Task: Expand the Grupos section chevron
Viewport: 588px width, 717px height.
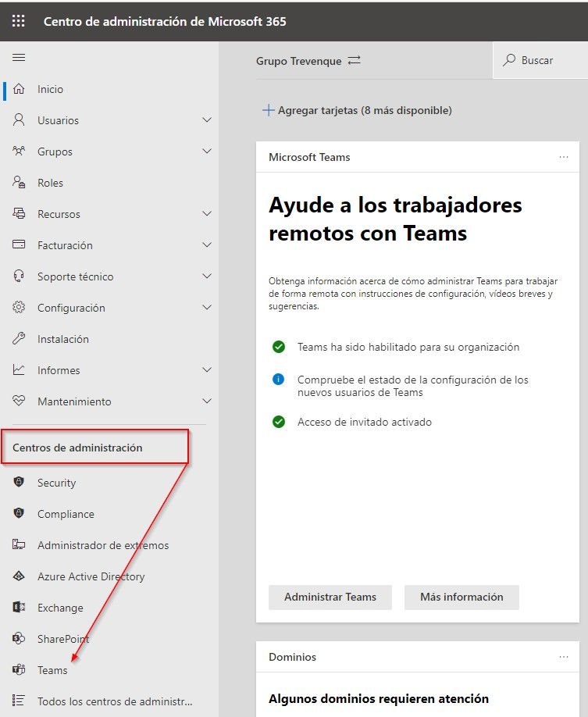Action: tap(206, 152)
